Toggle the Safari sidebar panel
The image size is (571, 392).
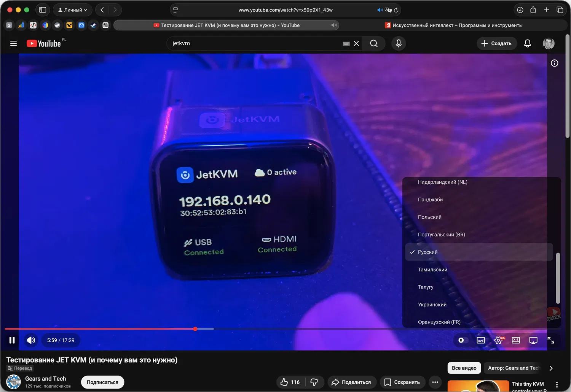(43, 10)
